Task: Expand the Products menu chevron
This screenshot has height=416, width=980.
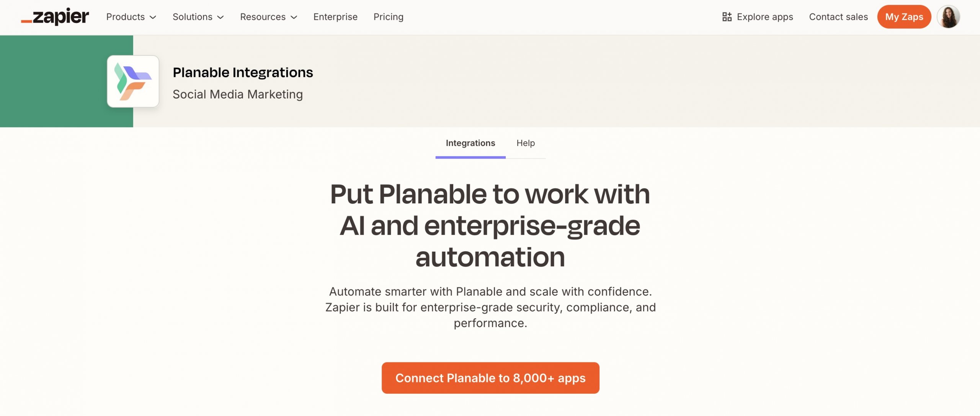Action: pyautogui.click(x=153, y=17)
